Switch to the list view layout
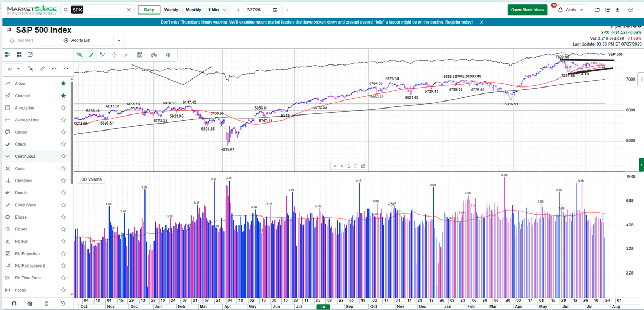Image resolution: width=644 pixels, height=310 pixels. click(8, 55)
